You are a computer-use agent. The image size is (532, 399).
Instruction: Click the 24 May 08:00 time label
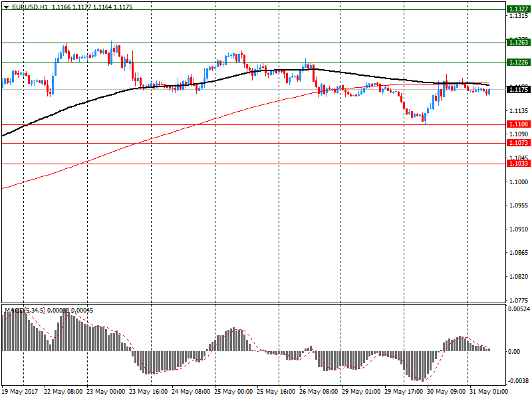pyautogui.click(x=191, y=392)
